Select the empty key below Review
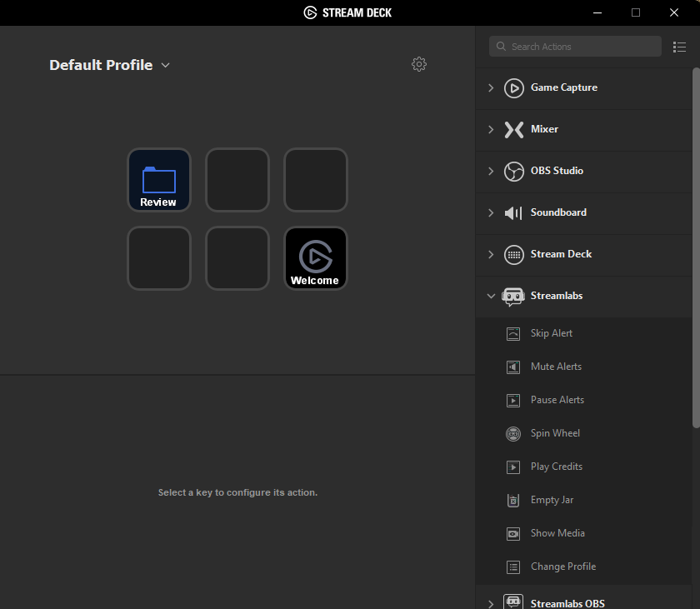Viewport: 700px width, 609px height. [x=159, y=258]
